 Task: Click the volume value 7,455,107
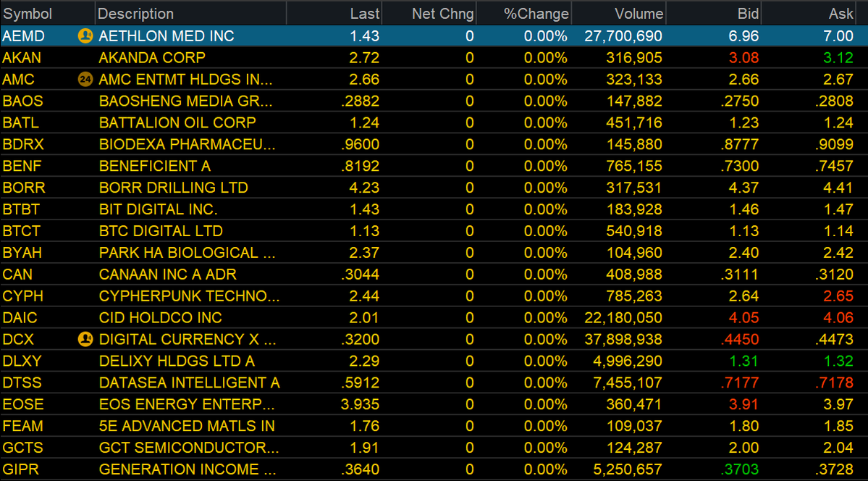[628, 383]
